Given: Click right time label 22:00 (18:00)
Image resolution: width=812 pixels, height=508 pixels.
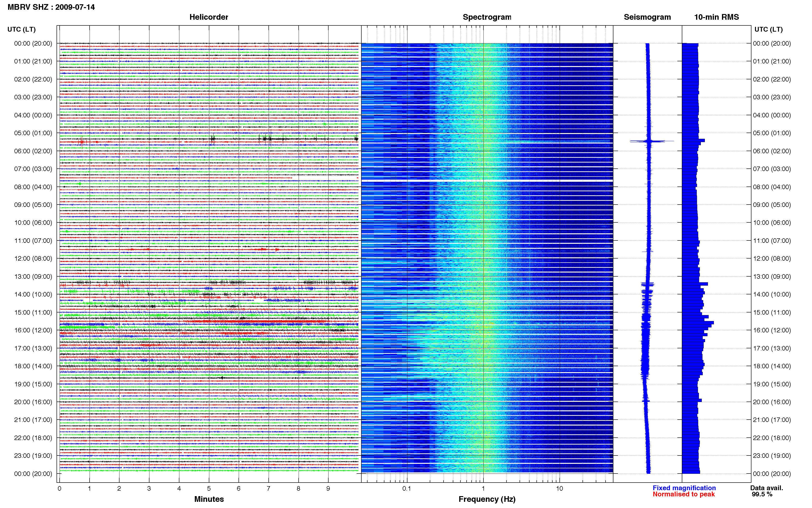Looking at the screenshot, I should click(772, 438).
